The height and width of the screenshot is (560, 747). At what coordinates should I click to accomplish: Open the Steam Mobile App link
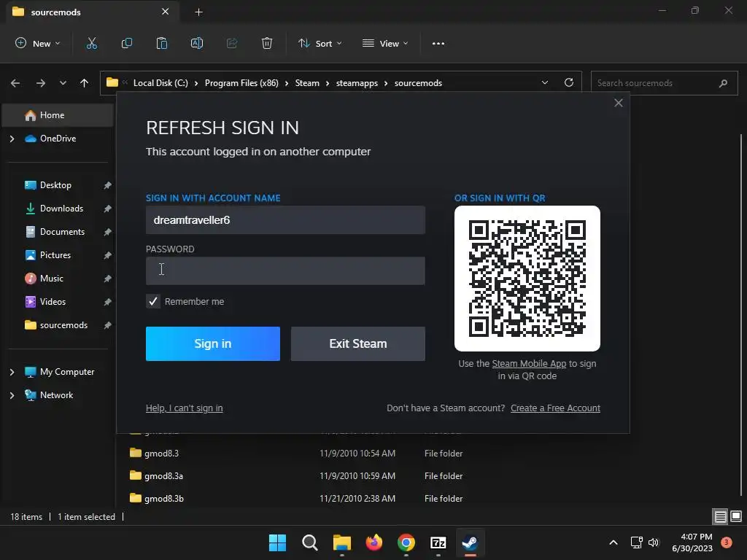(x=530, y=364)
